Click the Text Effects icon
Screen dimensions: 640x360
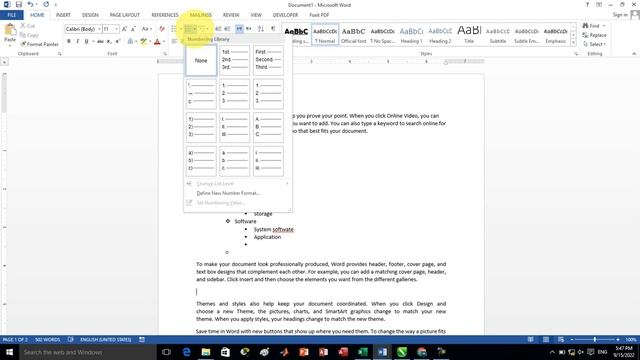coord(130,41)
